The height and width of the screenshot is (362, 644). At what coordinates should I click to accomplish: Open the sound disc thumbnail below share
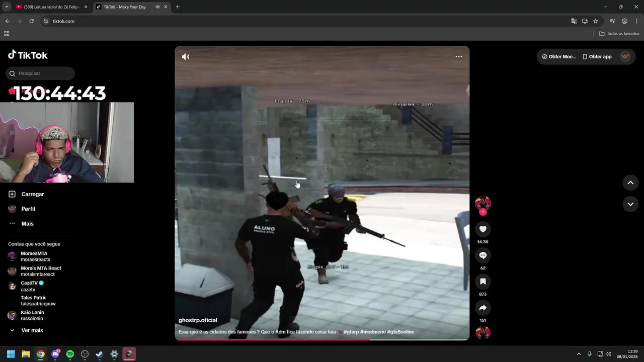coord(483,333)
